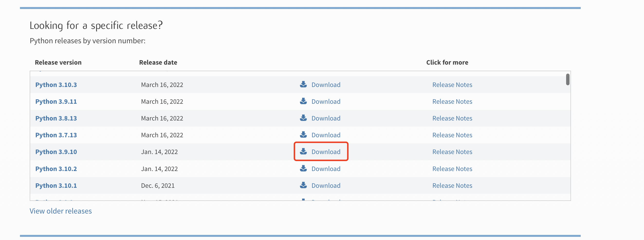The height and width of the screenshot is (240, 644).
Task: Click Download text for Python 3.9.10
Action: point(326,152)
